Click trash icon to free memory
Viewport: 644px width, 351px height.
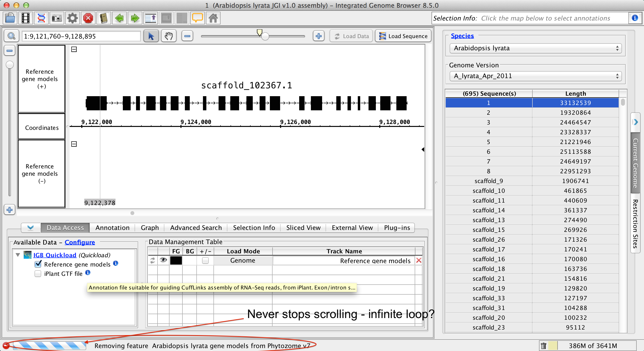pyautogui.click(x=543, y=346)
